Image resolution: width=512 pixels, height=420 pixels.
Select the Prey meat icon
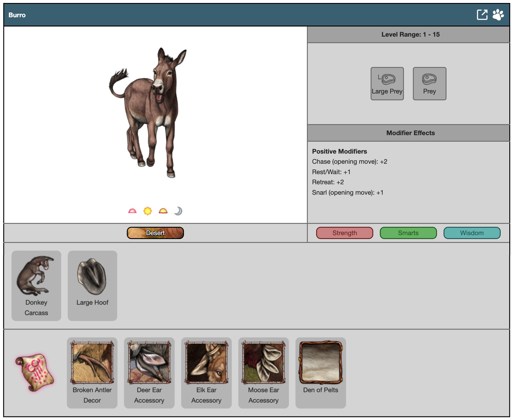tap(429, 84)
